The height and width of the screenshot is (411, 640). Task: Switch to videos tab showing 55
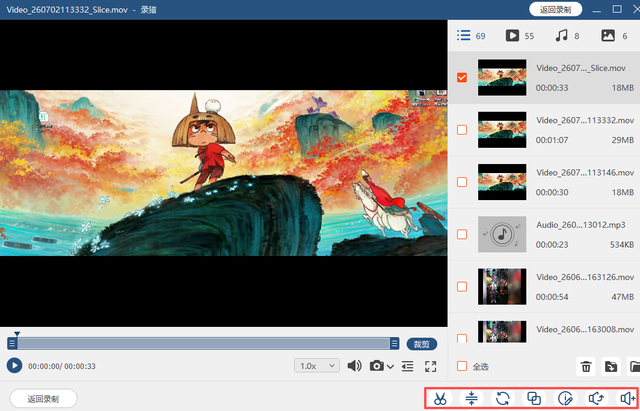click(520, 36)
